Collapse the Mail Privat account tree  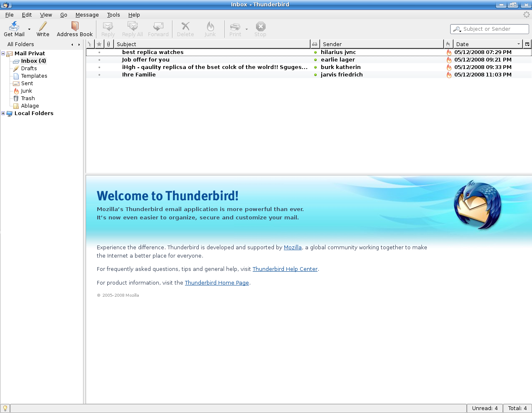[x=3, y=53]
